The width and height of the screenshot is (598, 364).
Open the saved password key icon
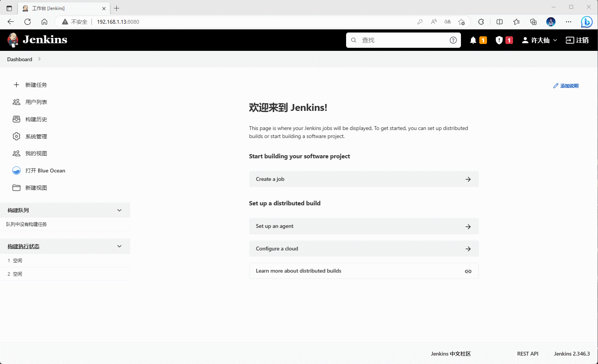[420, 22]
